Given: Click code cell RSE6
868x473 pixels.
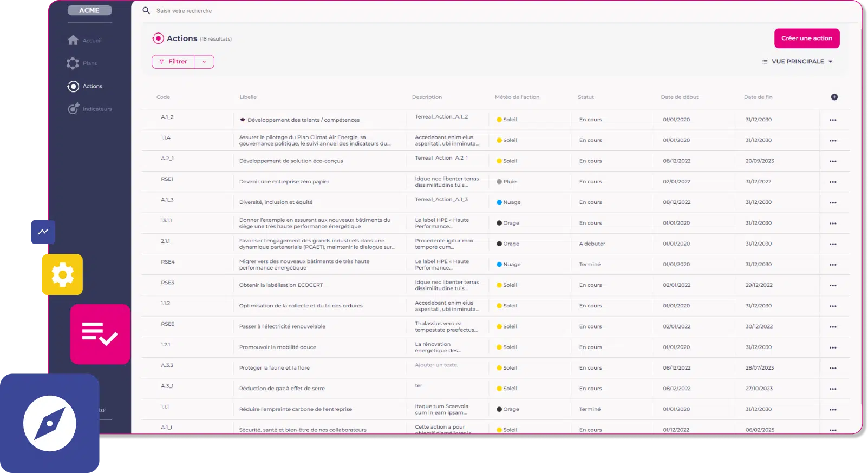Looking at the screenshot, I should pos(167,324).
